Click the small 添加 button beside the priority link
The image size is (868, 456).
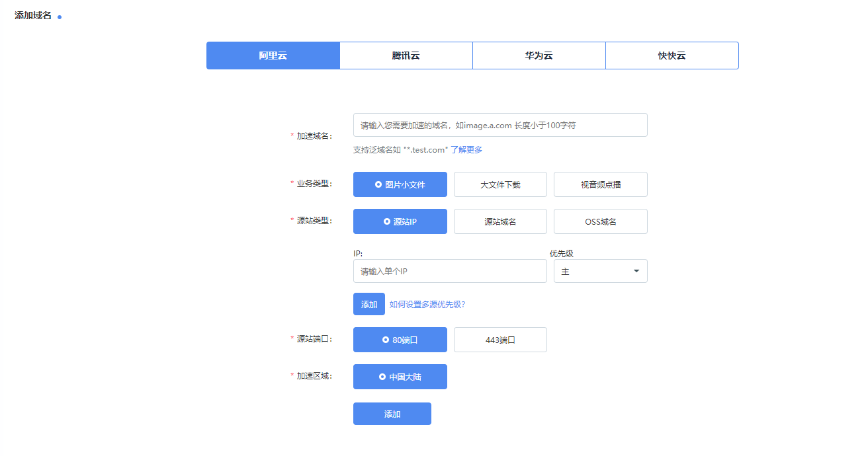point(369,304)
